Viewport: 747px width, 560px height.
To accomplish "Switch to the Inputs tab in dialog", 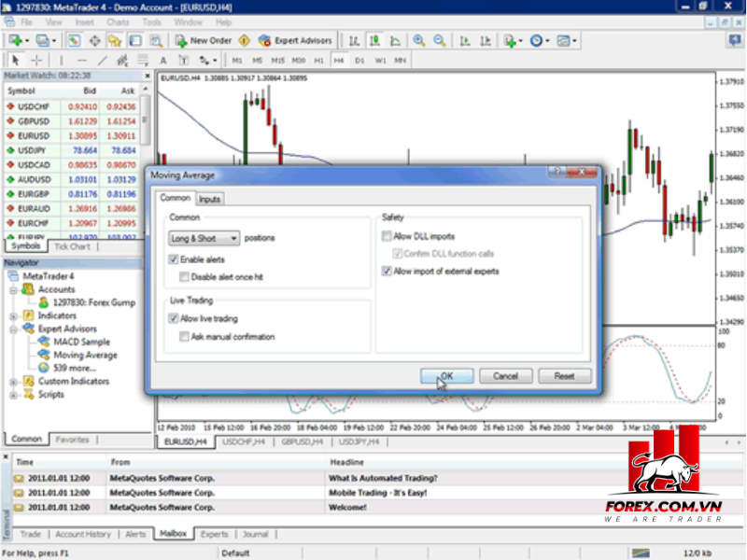I will pyautogui.click(x=209, y=199).
